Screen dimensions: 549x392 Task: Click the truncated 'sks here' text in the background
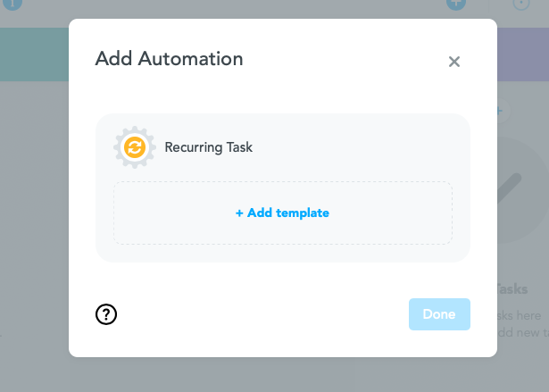pos(519,315)
